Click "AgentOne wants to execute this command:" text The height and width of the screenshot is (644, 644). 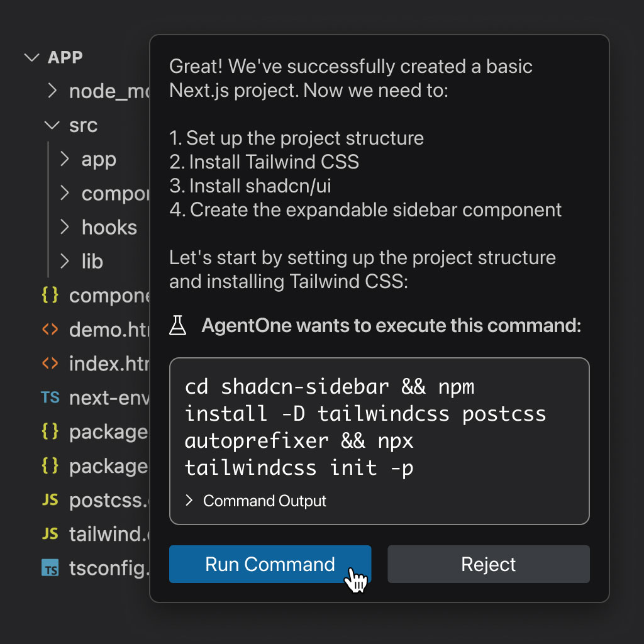pyautogui.click(x=391, y=325)
